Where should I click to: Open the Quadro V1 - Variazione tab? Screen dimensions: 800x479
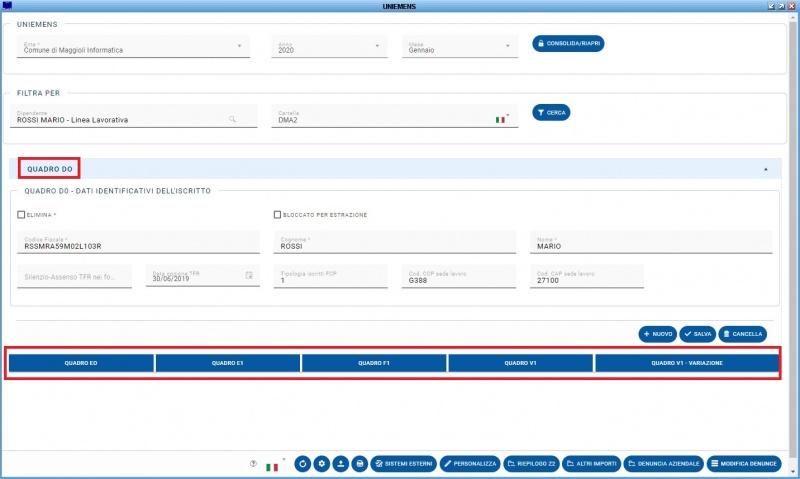click(686, 363)
